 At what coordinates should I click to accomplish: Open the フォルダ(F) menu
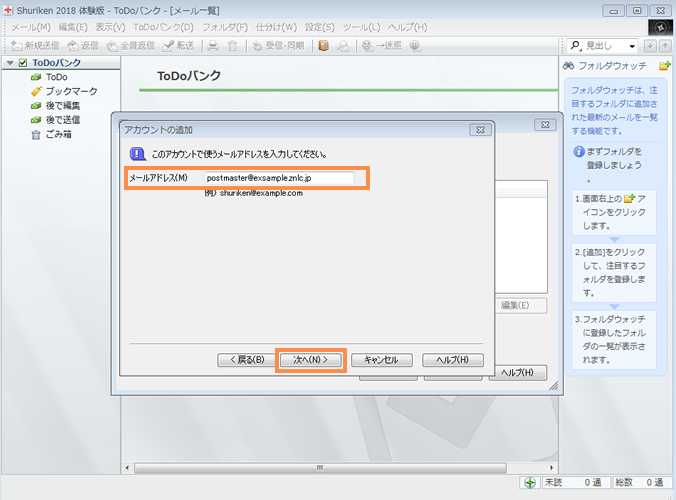pyautogui.click(x=225, y=26)
